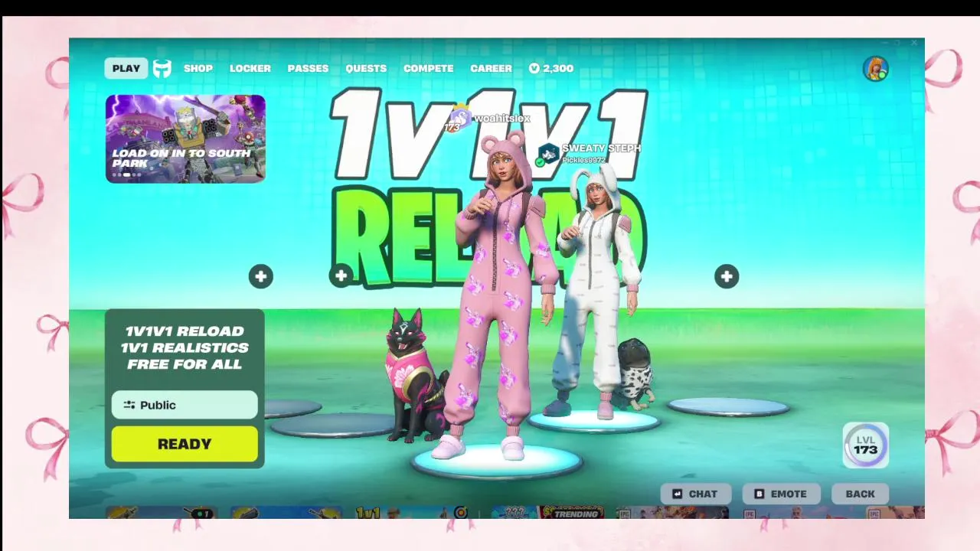Click the helmet icon beside PLAY
Viewport: 980px width, 551px height.
pyautogui.click(x=162, y=69)
